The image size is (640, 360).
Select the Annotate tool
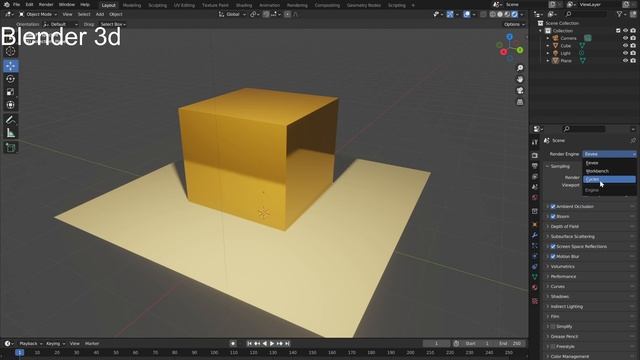[x=11, y=120]
